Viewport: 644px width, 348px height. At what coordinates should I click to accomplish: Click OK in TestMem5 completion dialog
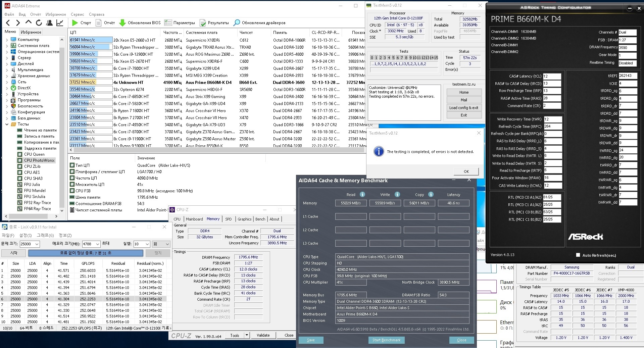466,171
